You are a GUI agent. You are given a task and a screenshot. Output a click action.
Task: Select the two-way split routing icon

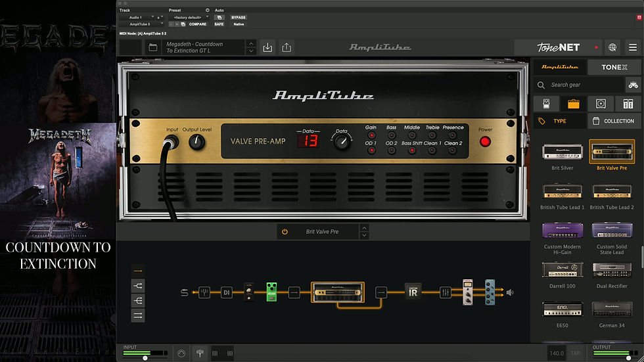coord(138,286)
